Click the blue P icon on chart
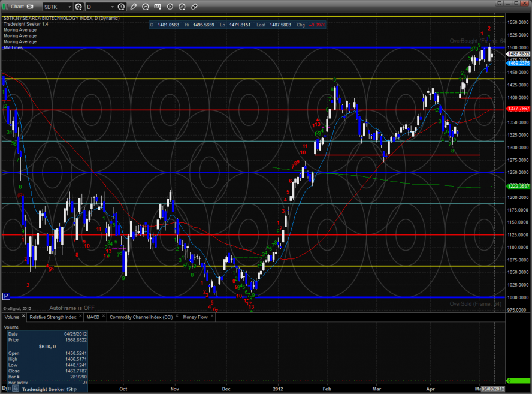Image resolution: width=532 pixels, height=394 pixels. 6,296
